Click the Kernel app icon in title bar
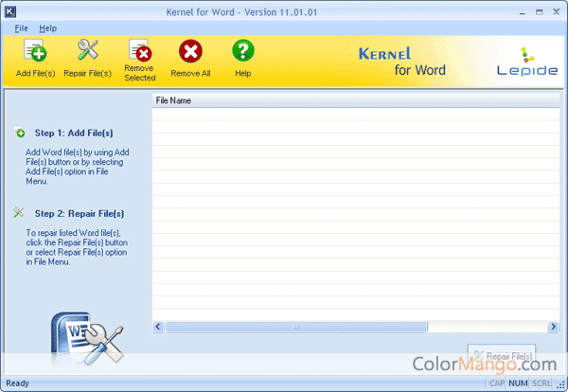Image resolution: width=568 pixels, height=392 pixels. click(x=10, y=12)
